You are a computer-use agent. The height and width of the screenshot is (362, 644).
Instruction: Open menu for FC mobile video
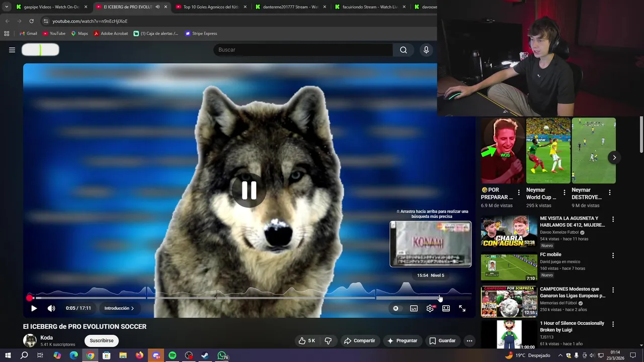(613, 255)
